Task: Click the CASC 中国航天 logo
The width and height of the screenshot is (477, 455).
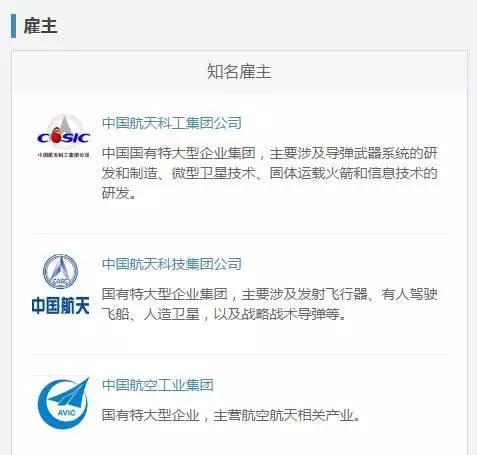Action: coord(61,285)
